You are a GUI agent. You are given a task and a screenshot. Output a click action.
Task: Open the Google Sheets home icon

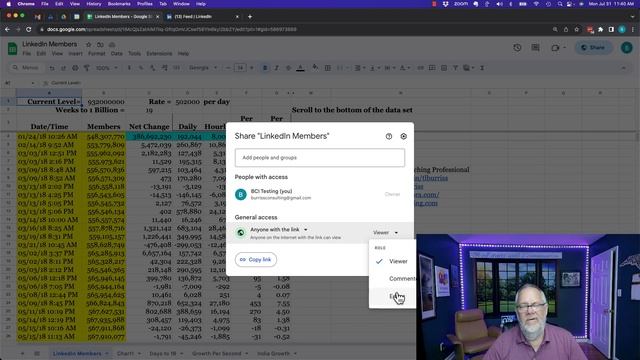coord(12,48)
